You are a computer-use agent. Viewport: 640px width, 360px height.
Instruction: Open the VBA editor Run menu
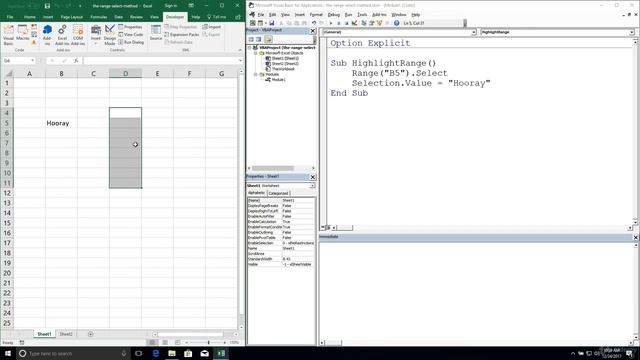(348, 15)
